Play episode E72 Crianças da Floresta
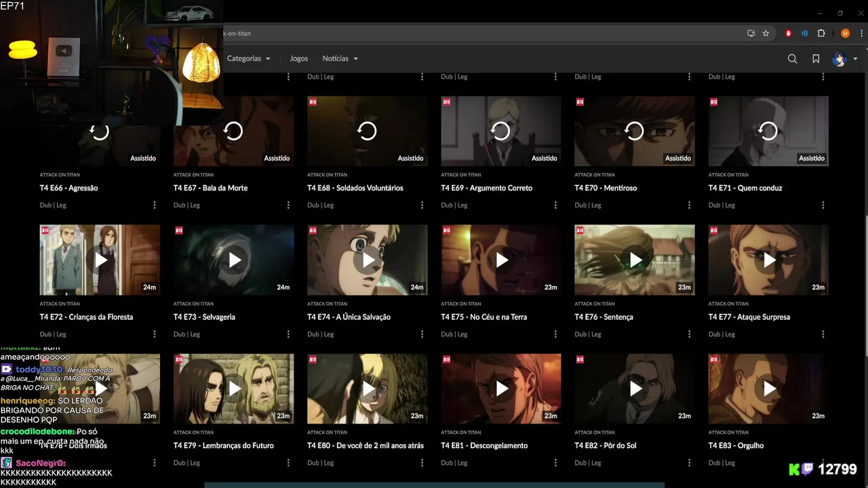The width and height of the screenshot is (868, 488). [100, 260]
